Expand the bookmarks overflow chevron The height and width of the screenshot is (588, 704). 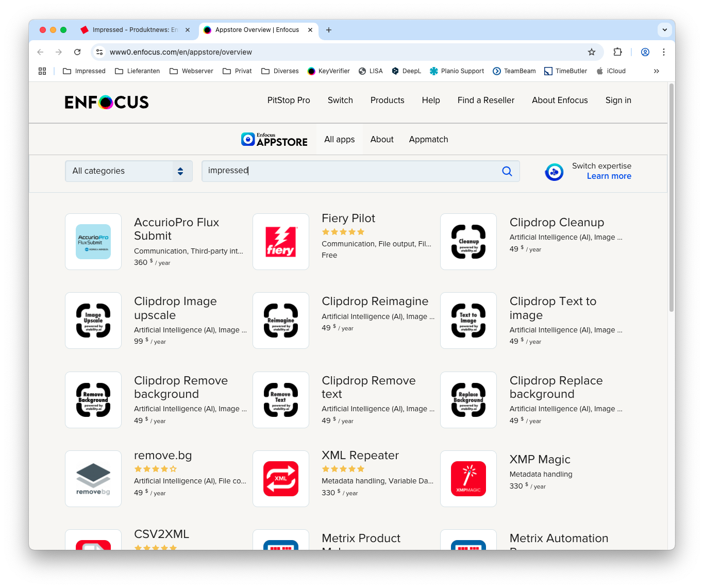click(x=657, y=71)
